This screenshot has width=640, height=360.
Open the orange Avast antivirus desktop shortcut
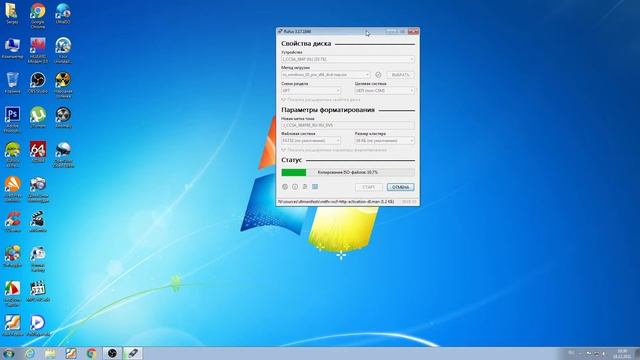click(12, 189)
